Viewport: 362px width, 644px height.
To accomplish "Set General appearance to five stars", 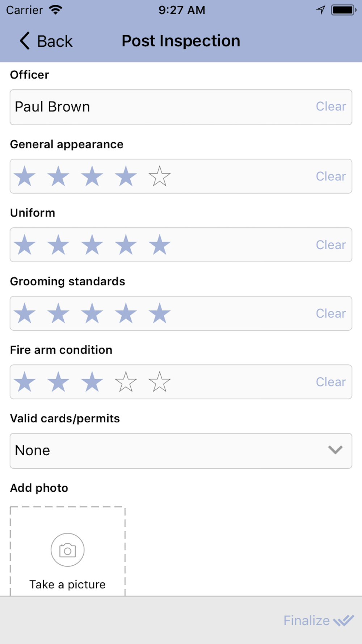I will (159, 176).
